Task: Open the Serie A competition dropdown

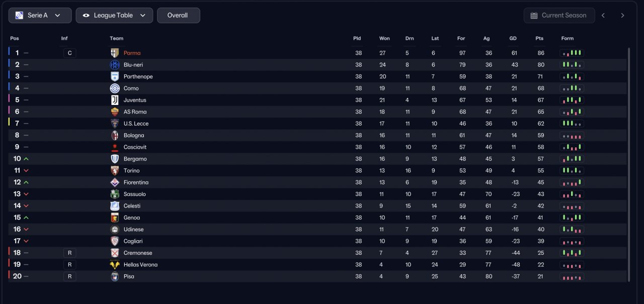Action: coord(40,16)
